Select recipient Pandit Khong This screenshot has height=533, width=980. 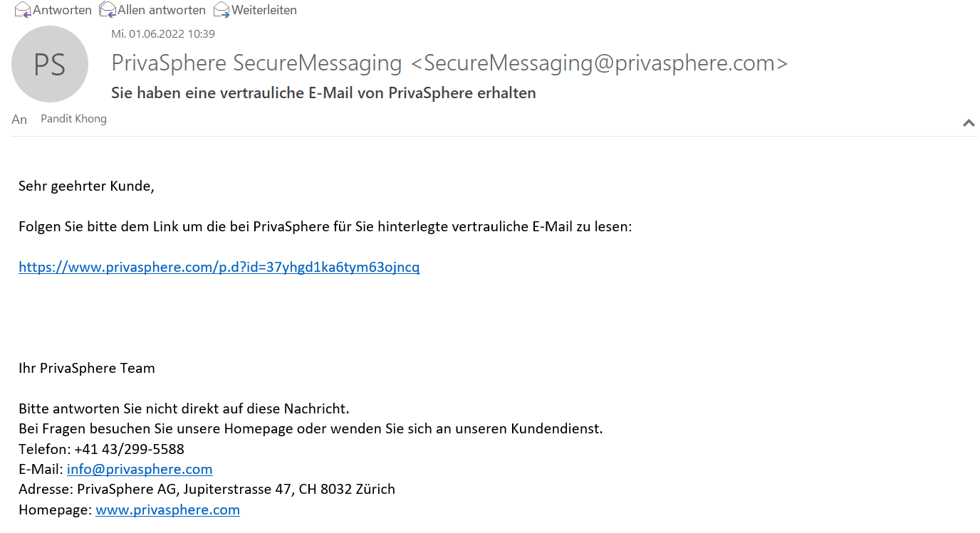[x=73, y=119]
